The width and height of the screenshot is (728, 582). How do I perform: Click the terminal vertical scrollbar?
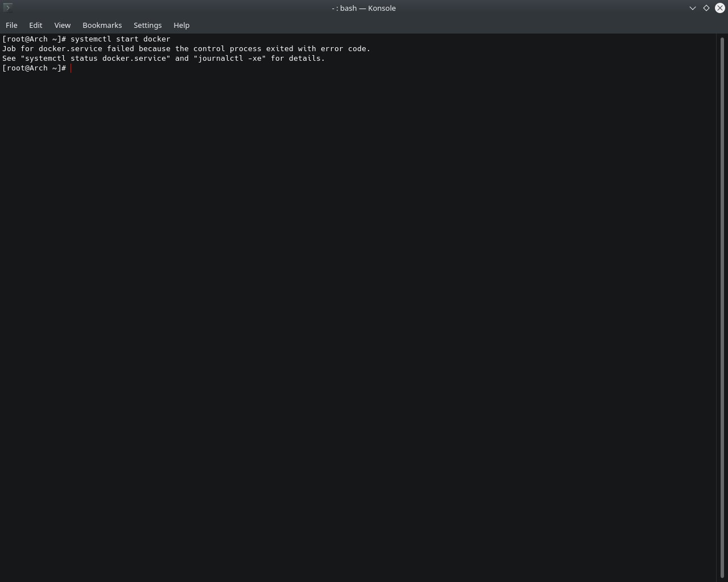722,307
